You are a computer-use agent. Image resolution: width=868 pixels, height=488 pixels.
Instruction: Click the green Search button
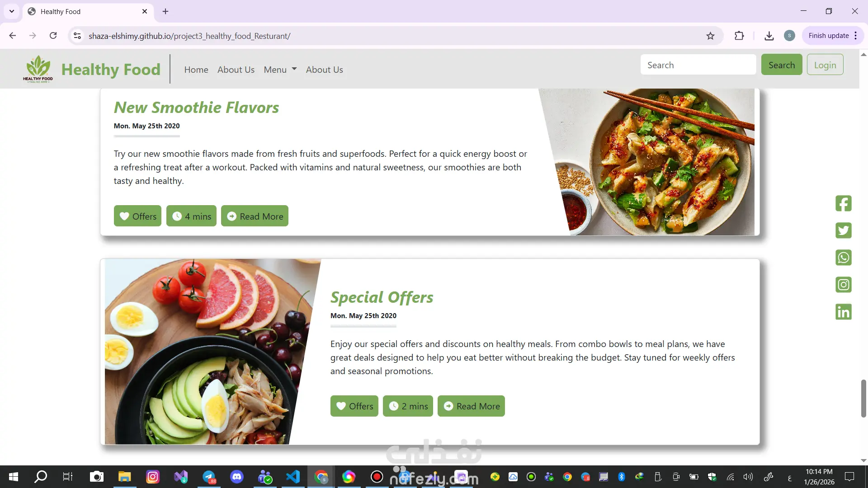tap(782, 65)
